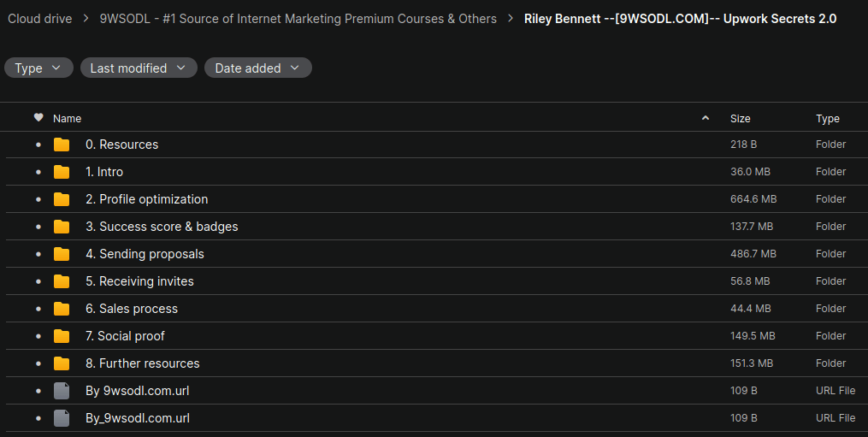This screenshot has width=868, height=437.
Task: Toggle the dot marker beside 8. Further resources
Action: tap(38, 363)
